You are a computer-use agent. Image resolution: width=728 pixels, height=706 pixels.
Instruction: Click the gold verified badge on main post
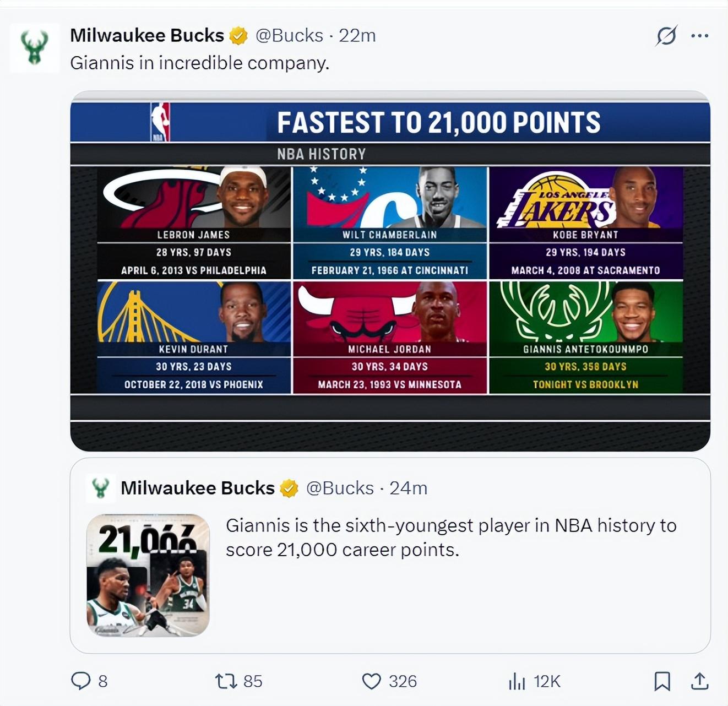238,36
